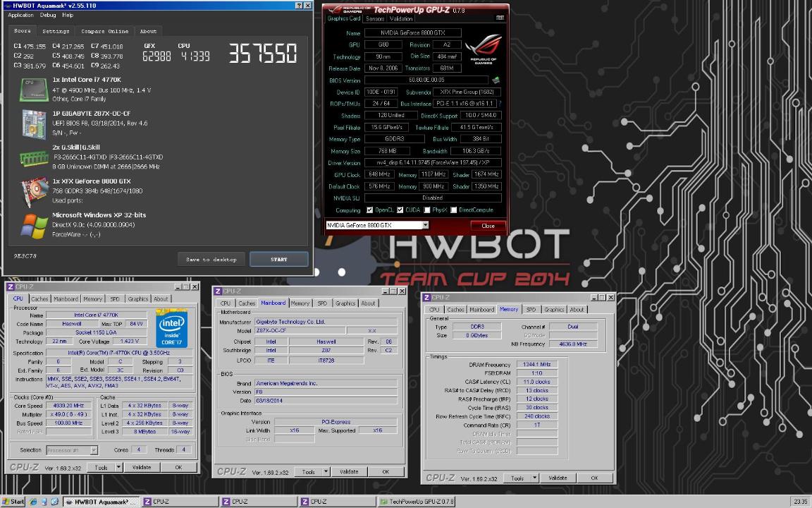The height and width of the screenshot is (508, 812).
Task: Click the Bus Interface question mark in GPU-Z
Action: click(500, 104)
